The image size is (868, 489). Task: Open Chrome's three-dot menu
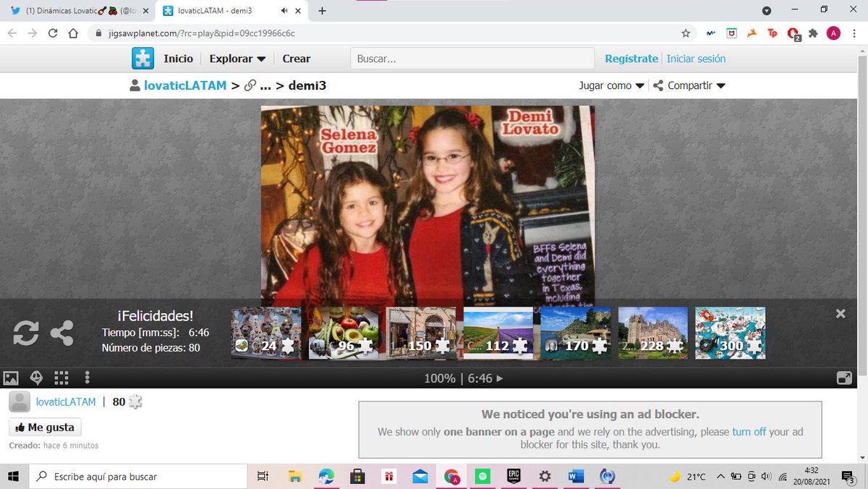pyautogui.click(x=854, y=33)
